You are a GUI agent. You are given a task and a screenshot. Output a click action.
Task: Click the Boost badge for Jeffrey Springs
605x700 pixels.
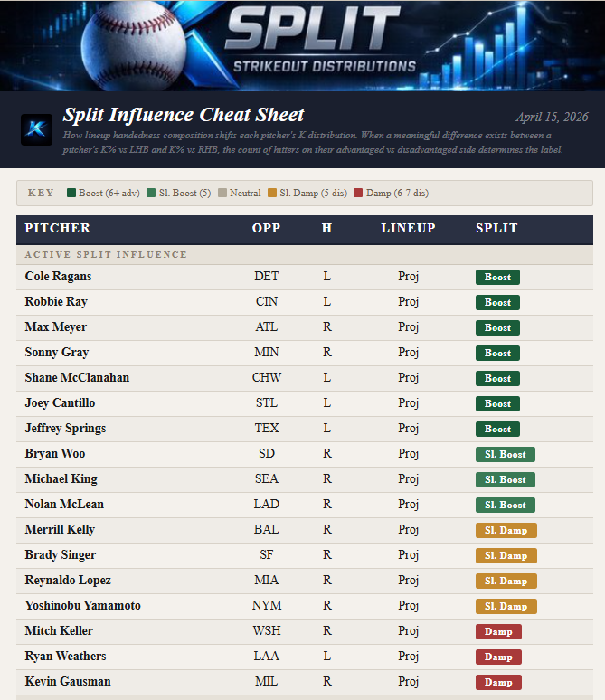(x=497, y=429)
